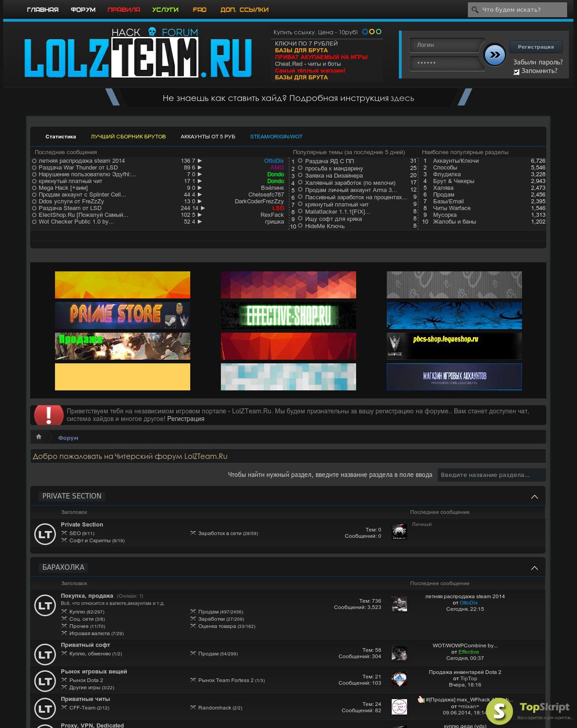Click the LT icon of Приватный софт

(x=45, y=654)
